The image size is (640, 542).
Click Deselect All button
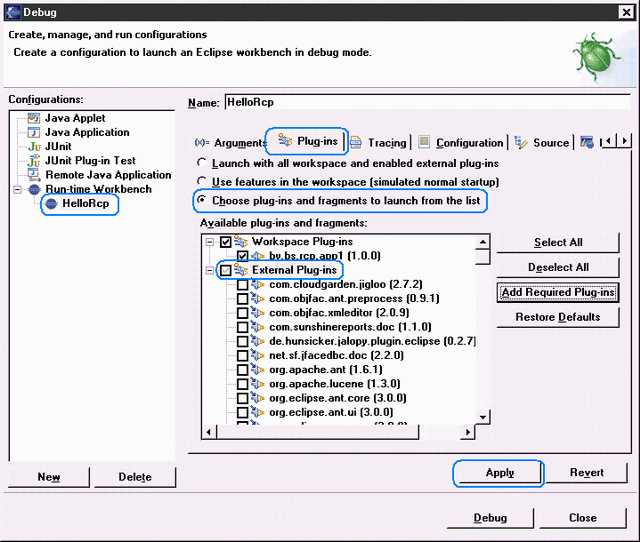click(558, 267)
